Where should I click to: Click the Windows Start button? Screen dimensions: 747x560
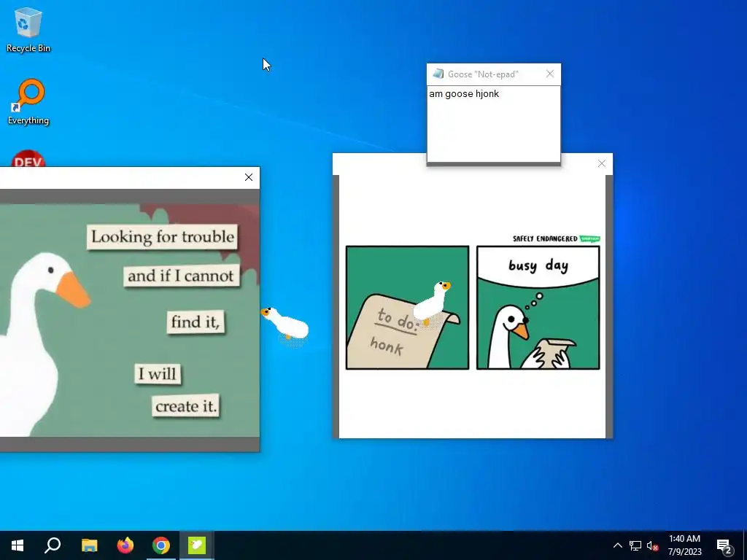(18, 545)
